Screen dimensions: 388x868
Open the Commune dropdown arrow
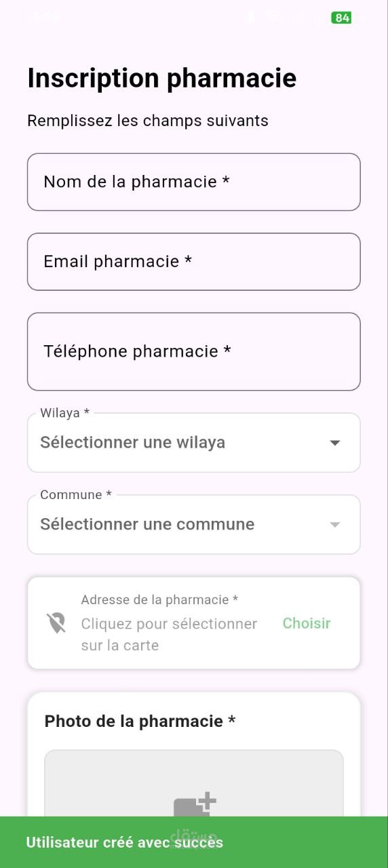coord(334,525)
